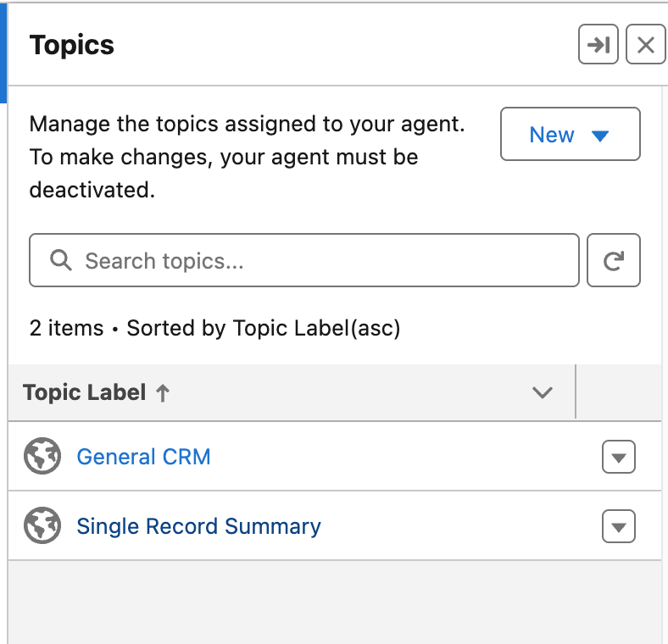The image size is (668, 644).
Task: Click the "2 items • Sorted by" status text
Action: click(214, 328)
